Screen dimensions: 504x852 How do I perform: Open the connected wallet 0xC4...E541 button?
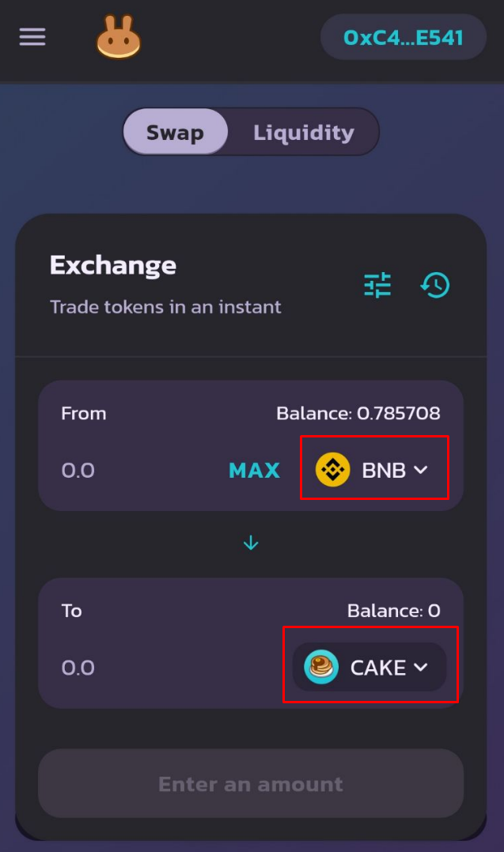[x=403, y=37]
